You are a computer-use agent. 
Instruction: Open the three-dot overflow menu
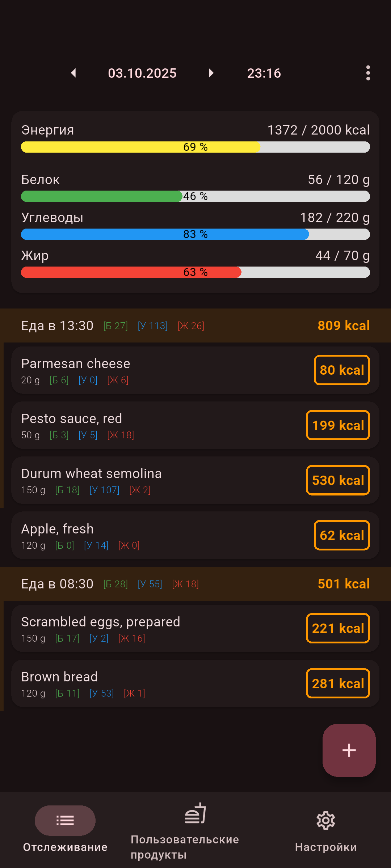(x=368, y=73)
